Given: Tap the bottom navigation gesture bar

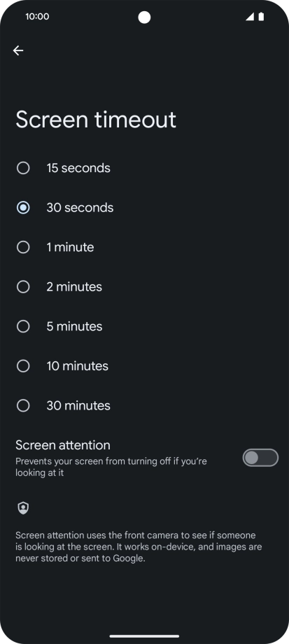Looking at the screenshot, I should (x=144, y=636).
